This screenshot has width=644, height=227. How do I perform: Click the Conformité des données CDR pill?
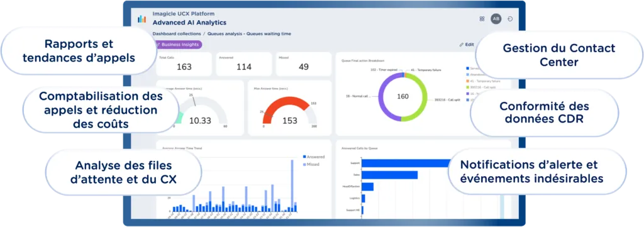click(544, 113)
